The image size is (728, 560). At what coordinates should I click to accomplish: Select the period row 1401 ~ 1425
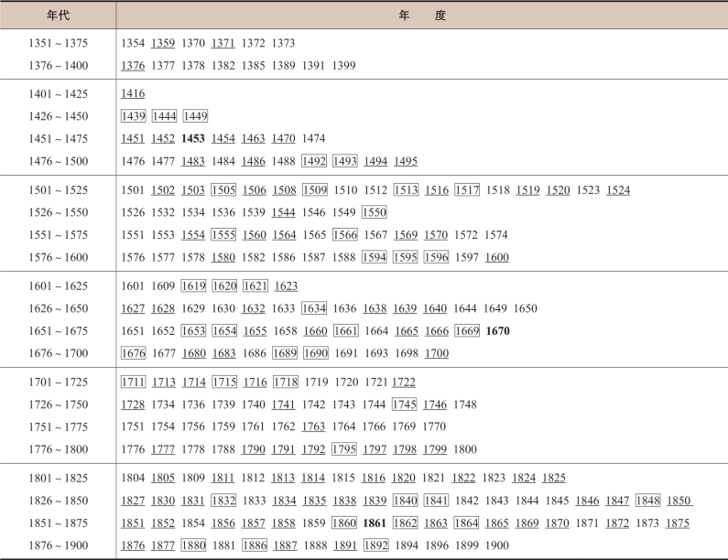[x=58, y=94]
